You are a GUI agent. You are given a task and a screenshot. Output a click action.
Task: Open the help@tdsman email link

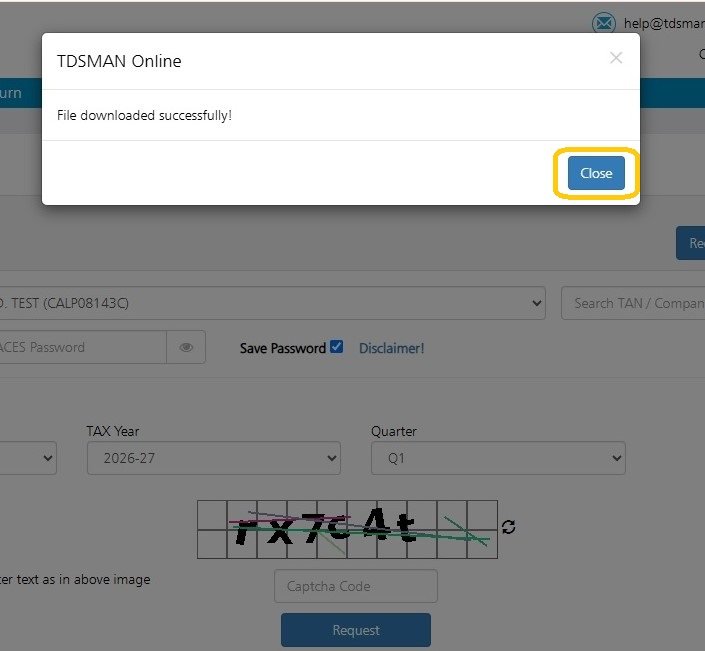click(664, 23)
